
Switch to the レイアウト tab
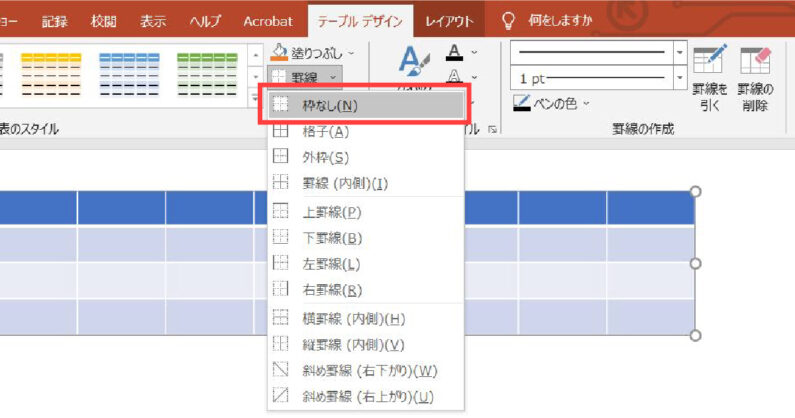[449, 21]
